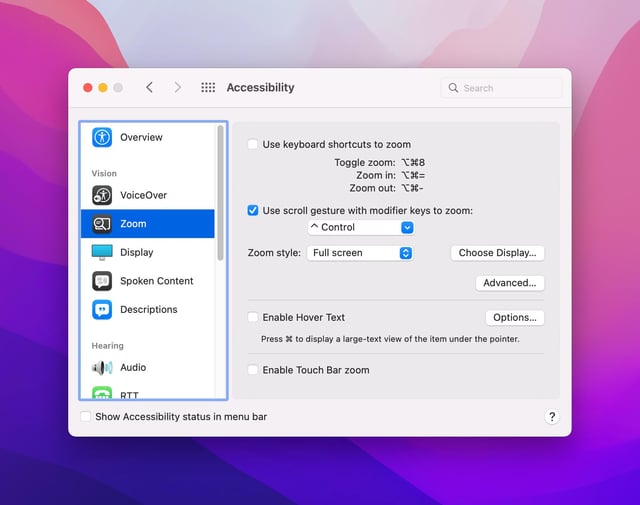Image resolution: width=640 pixels, height=505 pixels.
Task: Click the Audio speaker icon
Action: [x=102, y=367]
